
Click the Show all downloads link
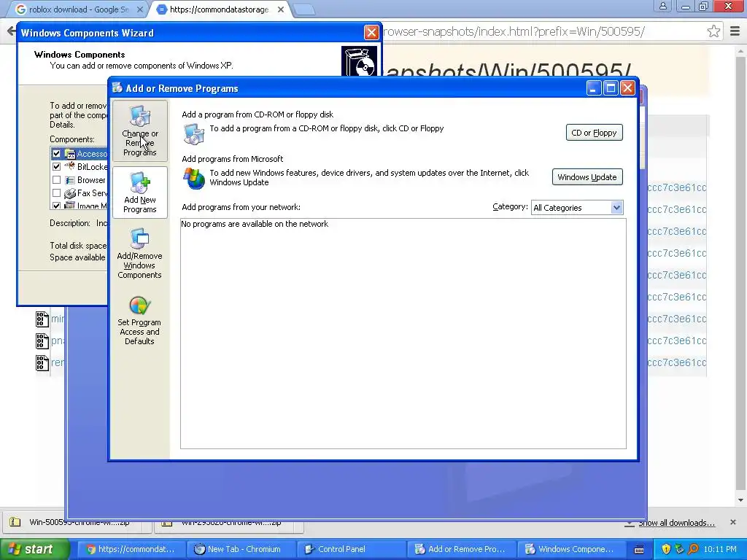[676, 523]
